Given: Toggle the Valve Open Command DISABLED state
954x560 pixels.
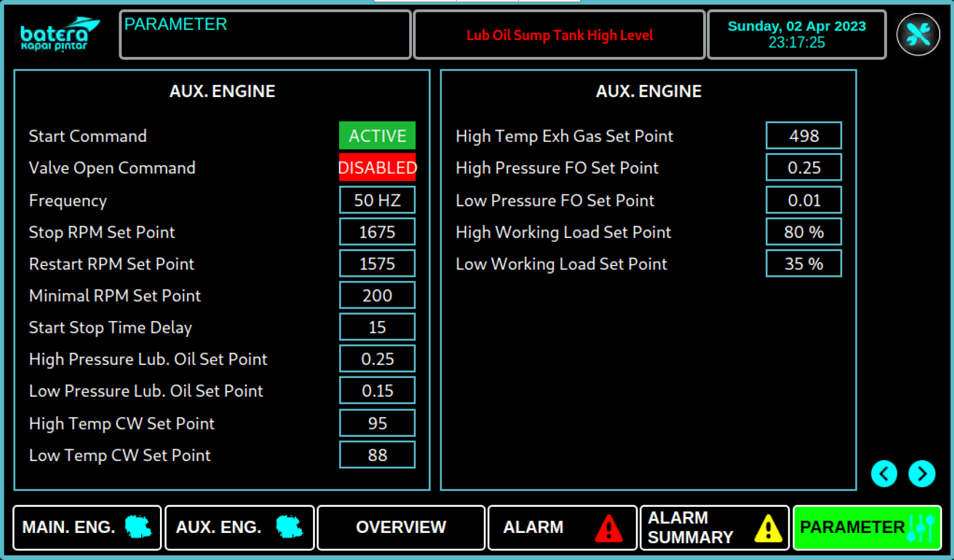Looking at the screenshot, I should (x=377, y=168).
